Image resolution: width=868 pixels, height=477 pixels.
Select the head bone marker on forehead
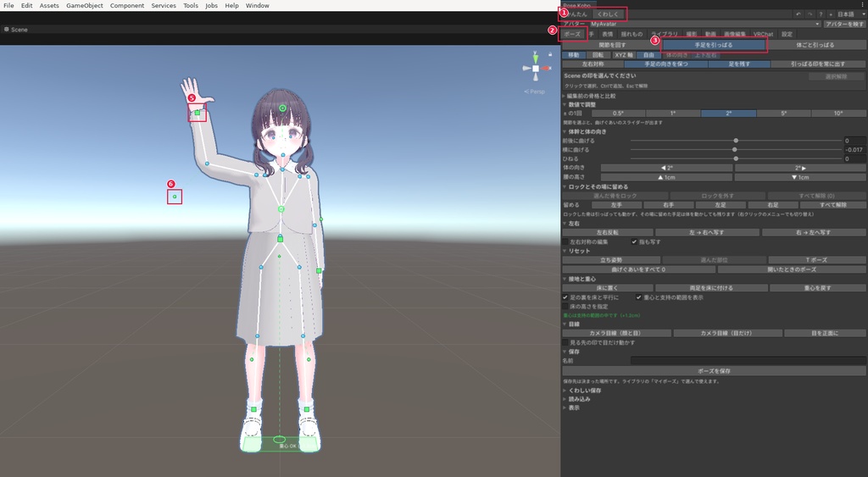click(282, 108)
